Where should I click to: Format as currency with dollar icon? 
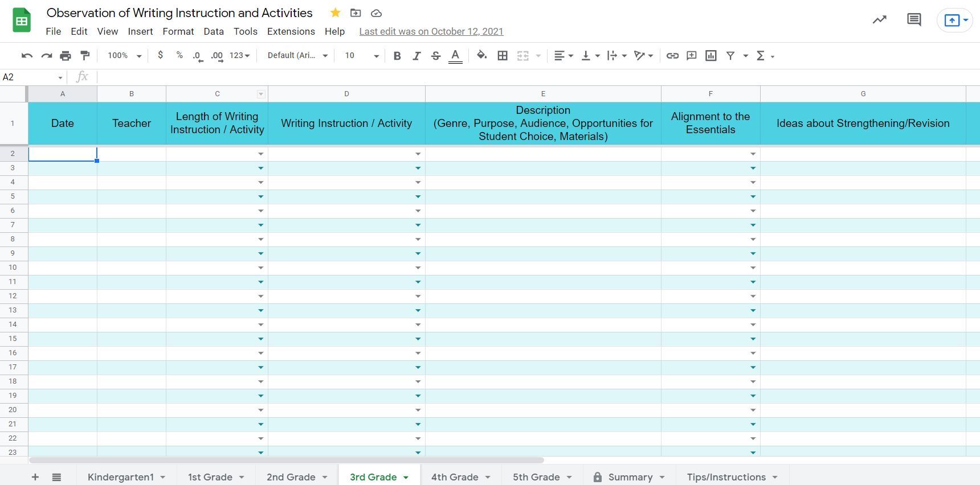(x=161, y=55)
